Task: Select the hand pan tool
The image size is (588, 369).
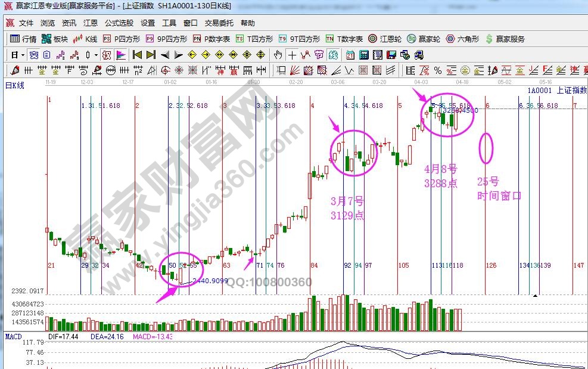Action: [x=278, y=55]
